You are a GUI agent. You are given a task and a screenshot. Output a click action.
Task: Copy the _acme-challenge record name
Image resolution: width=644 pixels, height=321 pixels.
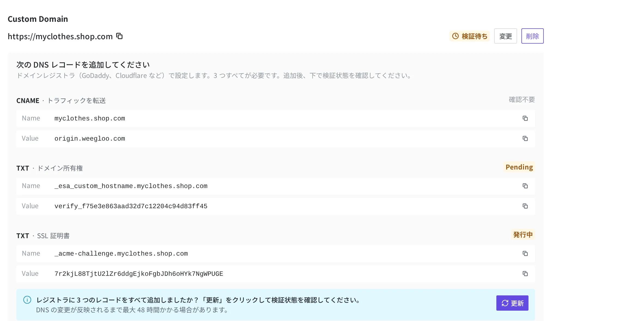525,253
